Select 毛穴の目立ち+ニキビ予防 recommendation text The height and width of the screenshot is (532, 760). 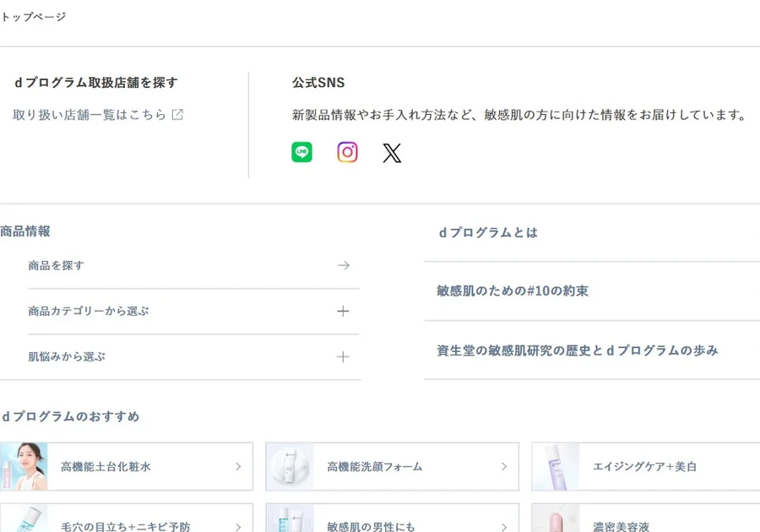[x=126, y=526]
